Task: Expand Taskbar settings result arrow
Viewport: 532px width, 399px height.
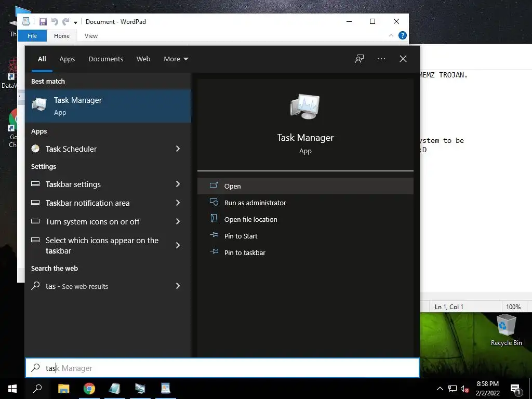Action: point(178,184)
